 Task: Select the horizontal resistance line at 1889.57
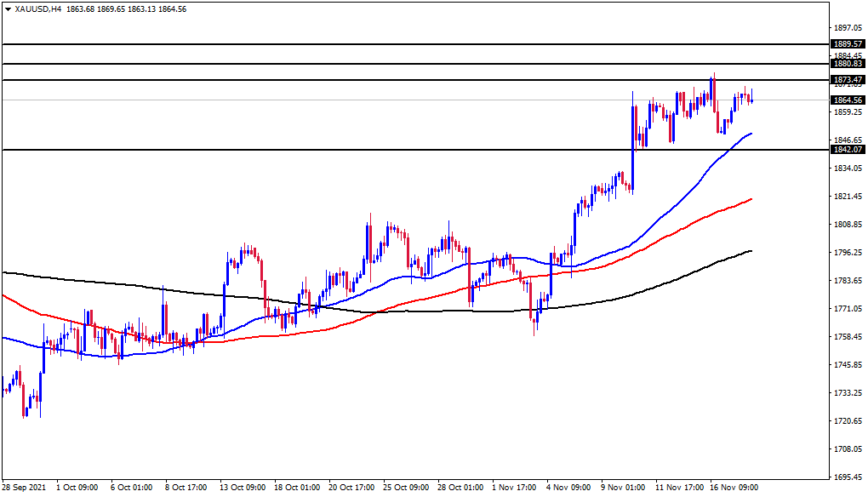coord(415,43)
